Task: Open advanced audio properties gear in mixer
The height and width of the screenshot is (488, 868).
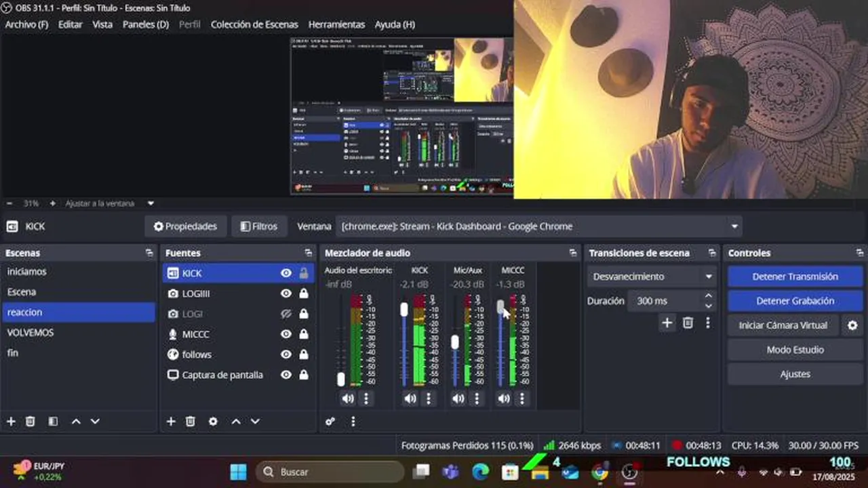Action: (x=330, y=422)
